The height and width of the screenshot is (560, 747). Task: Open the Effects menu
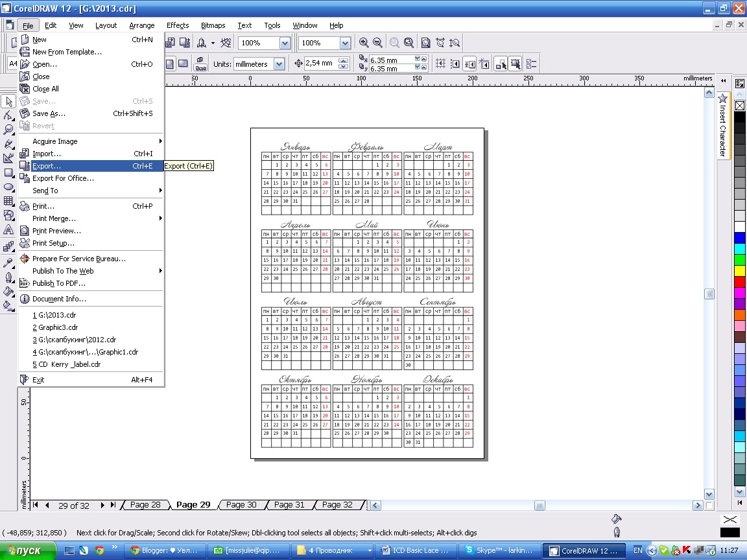(x=178, y=25)
